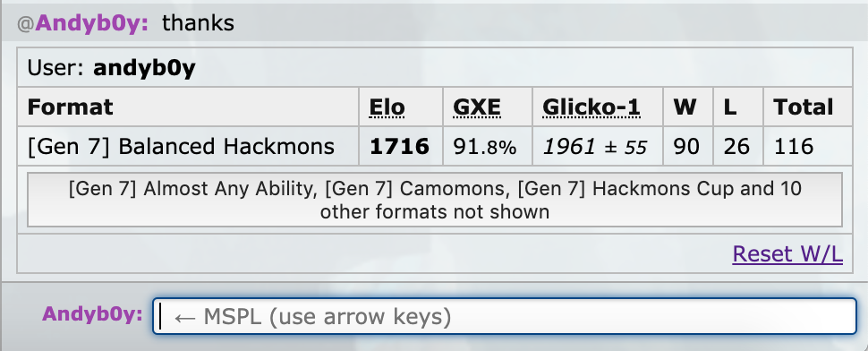Click the 116 total games value
This screenshot has width=868, height=351.
[x=794, y=147]
